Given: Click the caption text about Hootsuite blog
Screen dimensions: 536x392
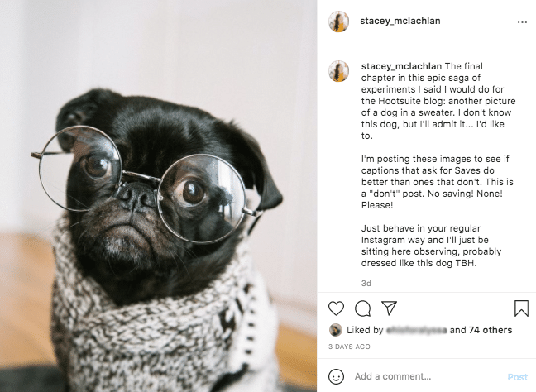Looking at the screenshot, I should (438, 101).
